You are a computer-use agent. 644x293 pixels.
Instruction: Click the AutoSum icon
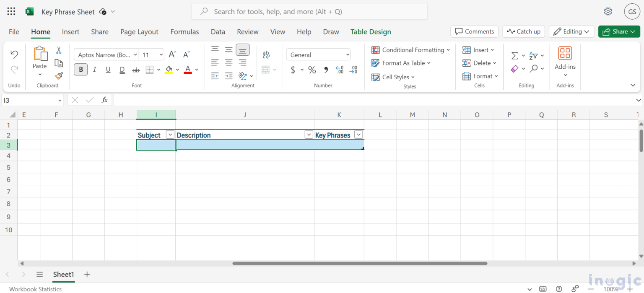click(515, 55)
